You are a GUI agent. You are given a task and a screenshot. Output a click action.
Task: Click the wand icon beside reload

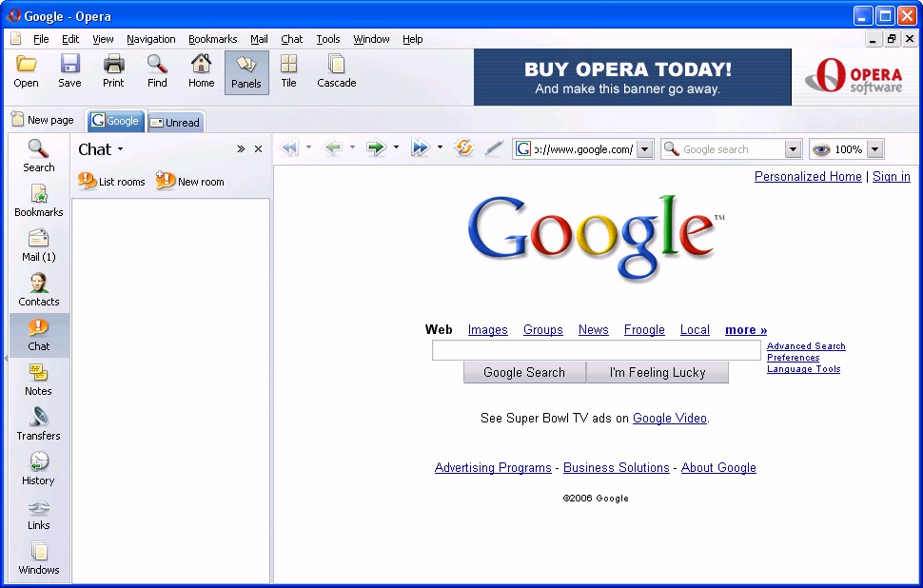[494, 148]
